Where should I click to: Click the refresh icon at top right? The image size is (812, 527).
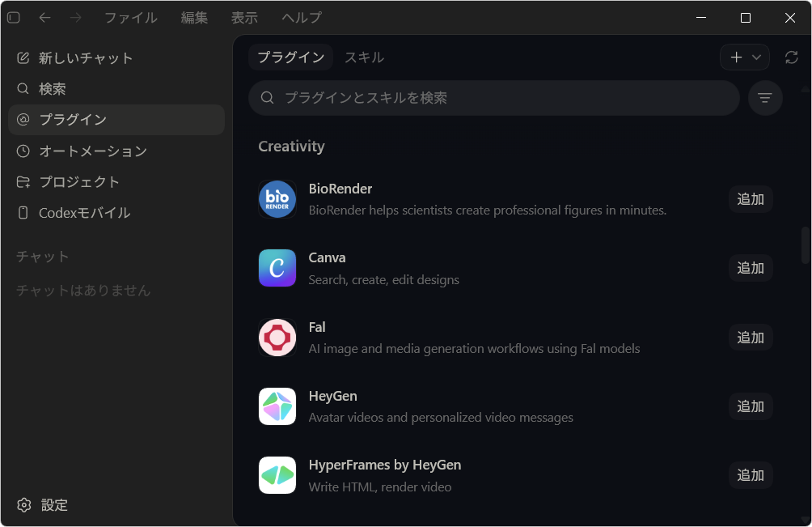[x=791, y=57]
